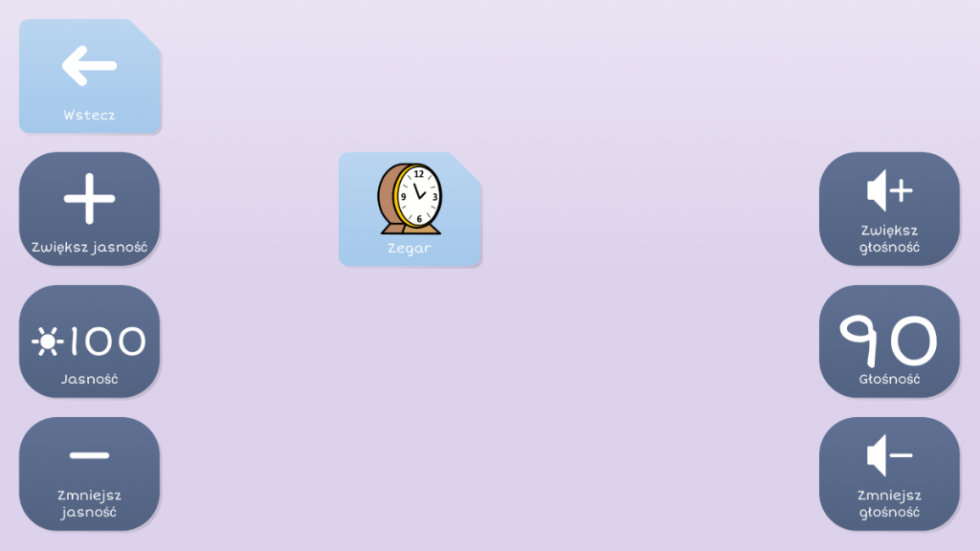This screenshot has width=980, height=551.
Task: Click the sun brightness icon
Action: [x=46, y=342]
